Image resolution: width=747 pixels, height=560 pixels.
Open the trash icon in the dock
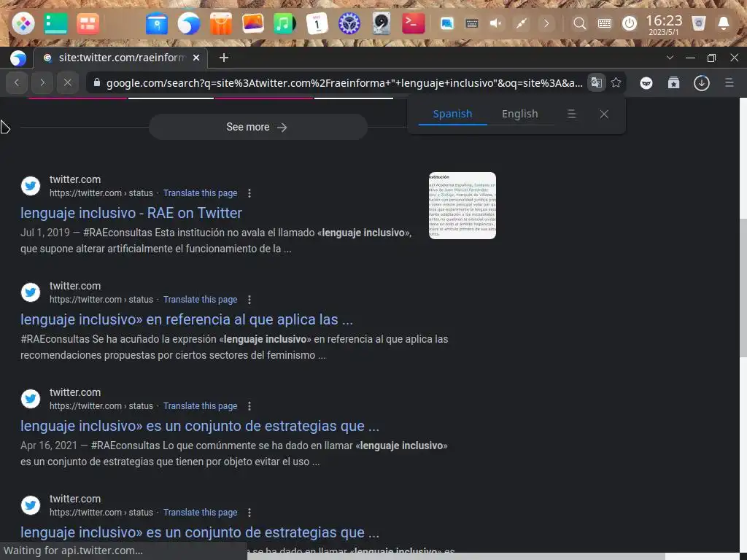tap(698, 23)
